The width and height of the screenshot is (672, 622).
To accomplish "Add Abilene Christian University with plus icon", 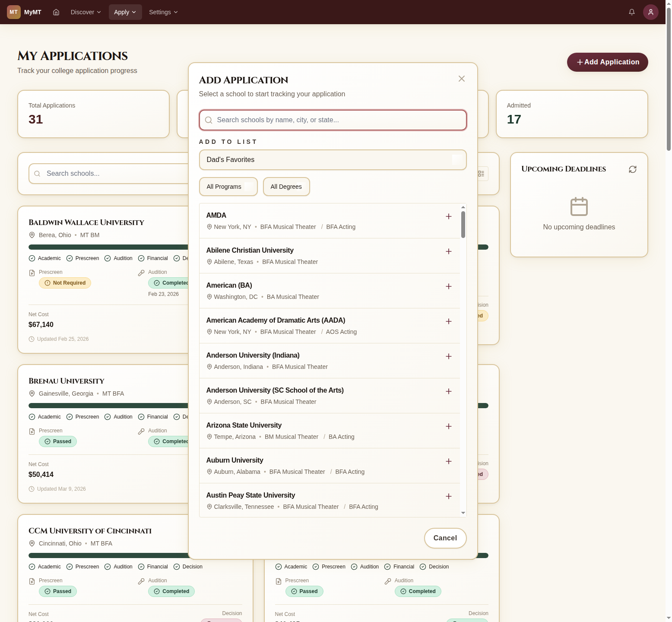I will point(448,251).
